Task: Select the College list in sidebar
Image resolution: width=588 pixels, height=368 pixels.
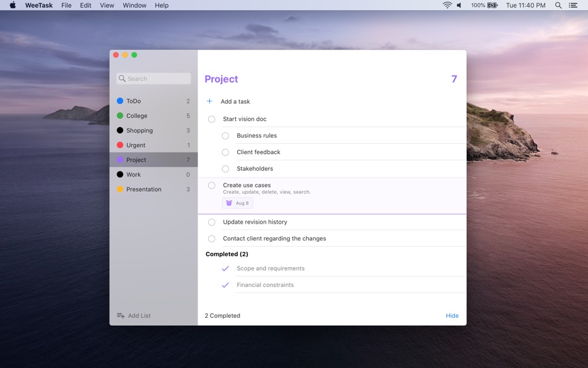Action: (153, 116)
